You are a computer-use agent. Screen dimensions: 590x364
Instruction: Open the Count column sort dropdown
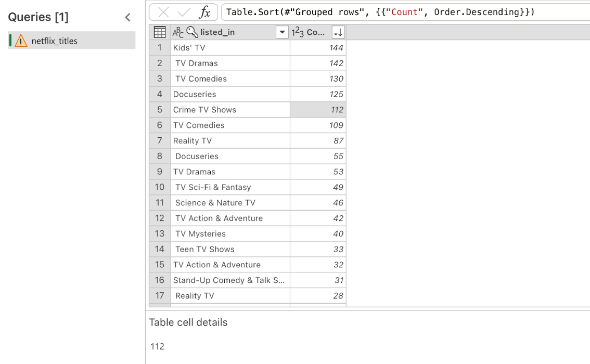tap(338, 32)
